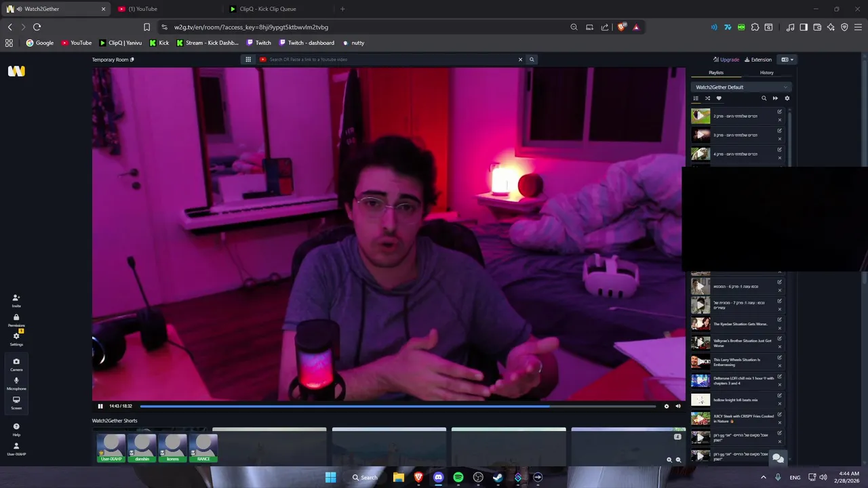
Task: Select the RANCE participant tile
Action: pyautogui.click(x=203, y=448)
